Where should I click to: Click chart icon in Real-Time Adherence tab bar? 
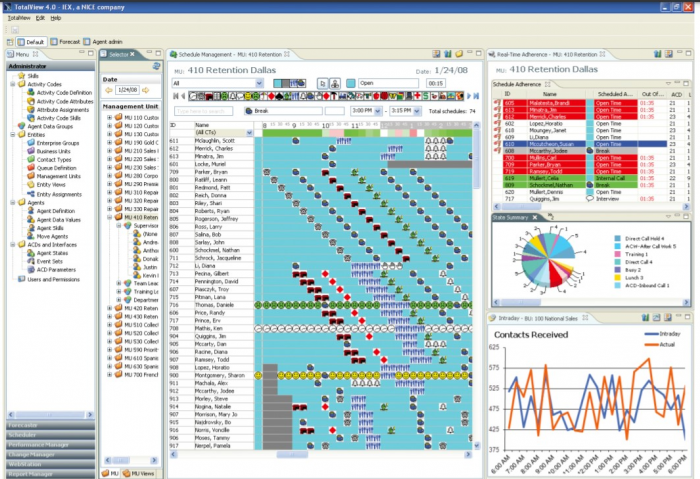pyautogui.click(x=657, y=54)
